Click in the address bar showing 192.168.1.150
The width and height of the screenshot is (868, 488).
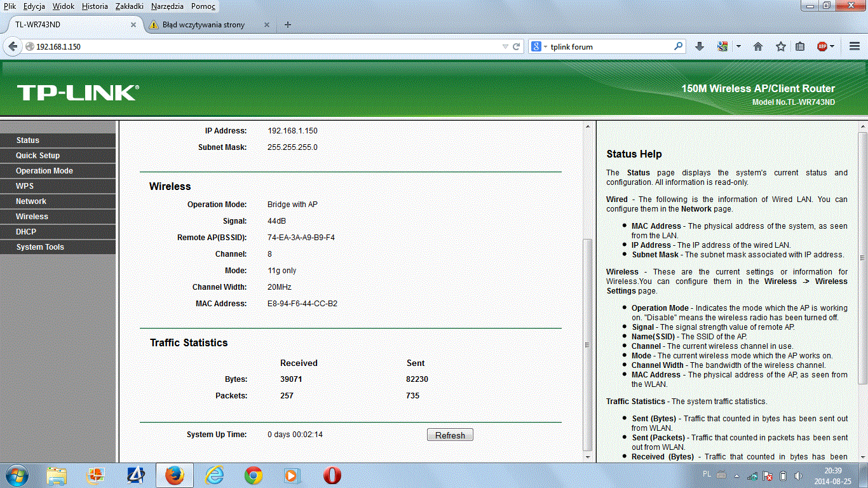(x=254, y=46)
